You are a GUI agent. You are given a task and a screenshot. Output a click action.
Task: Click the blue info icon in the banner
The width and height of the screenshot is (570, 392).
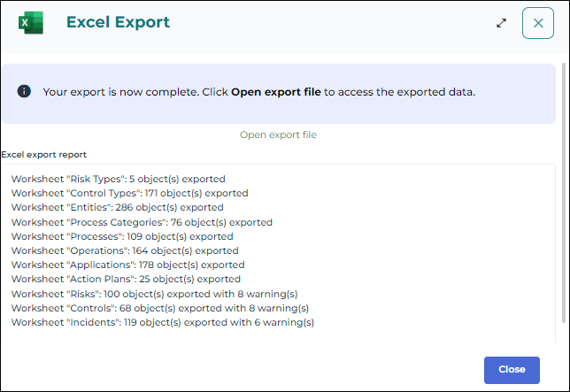[24, 91]
